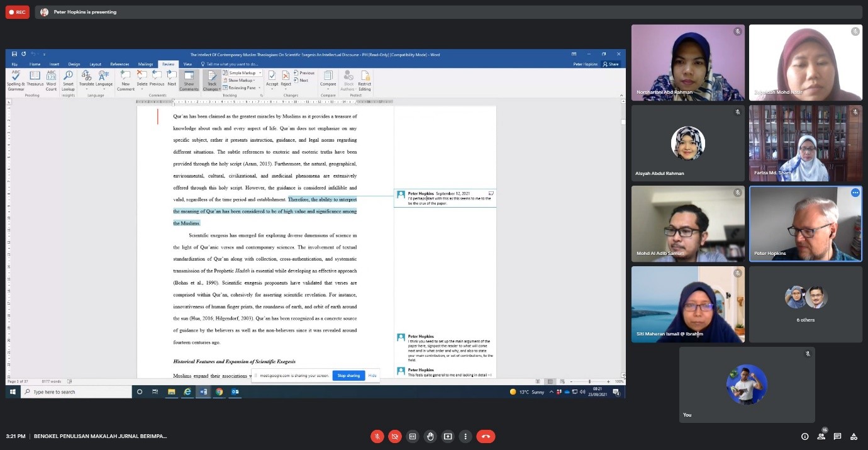Open more options three-dot menu
Screen dimensions: 868x450
click(465, 436)
